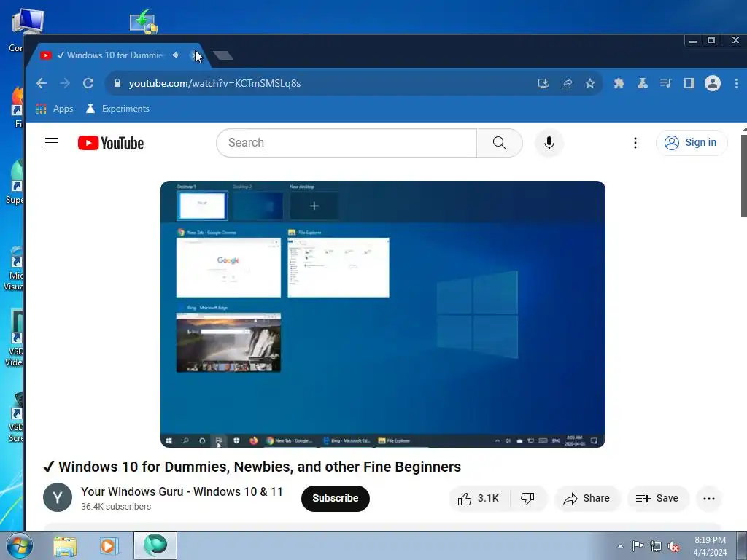Open the Extensions puzzle icon
Image resolution: width=747 pixels, height=560 pixels.
pyautogui.click(x=619, y=83)
